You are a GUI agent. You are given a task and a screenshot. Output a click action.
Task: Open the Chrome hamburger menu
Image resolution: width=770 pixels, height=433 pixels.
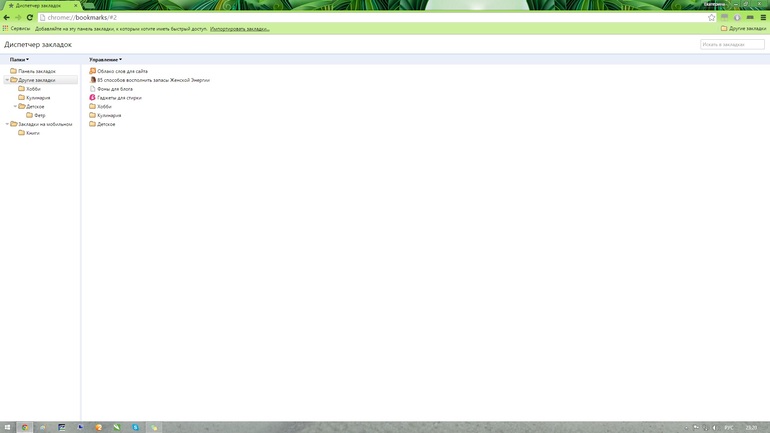click(763, 17)
